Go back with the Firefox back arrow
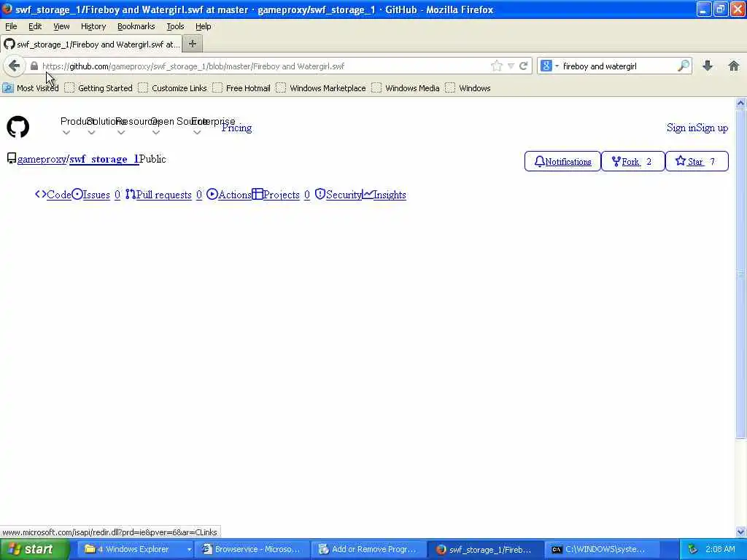Image resolution: width=747 pixels, height=560 pixels. pyautogui.click(x=14, y=66)
